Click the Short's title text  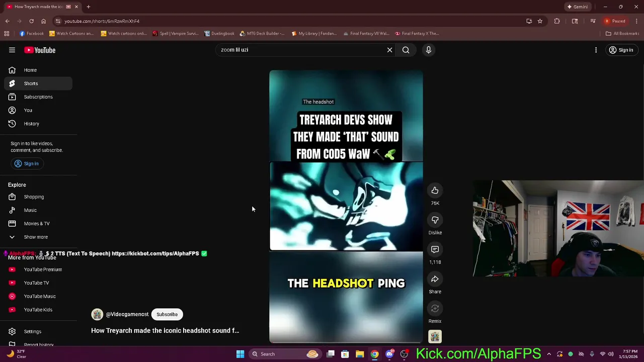tap(165, 330)
